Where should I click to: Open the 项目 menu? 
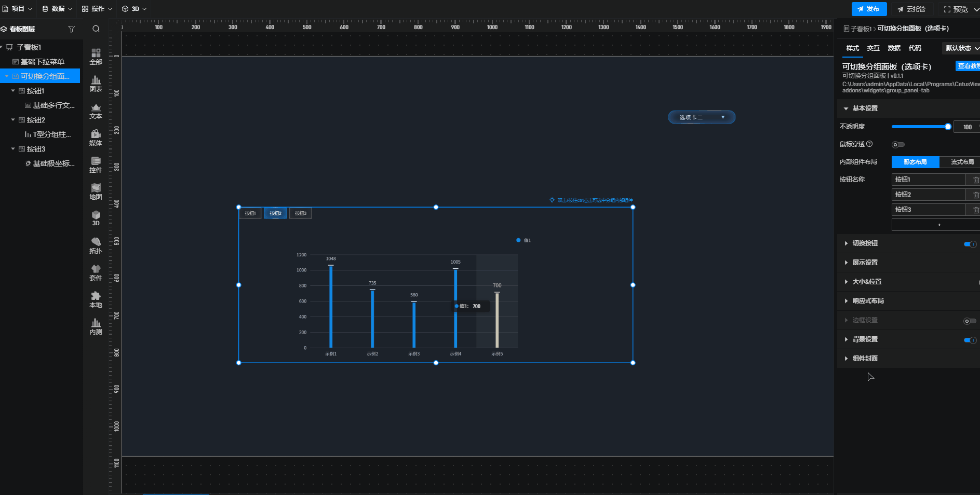(18, 9)
